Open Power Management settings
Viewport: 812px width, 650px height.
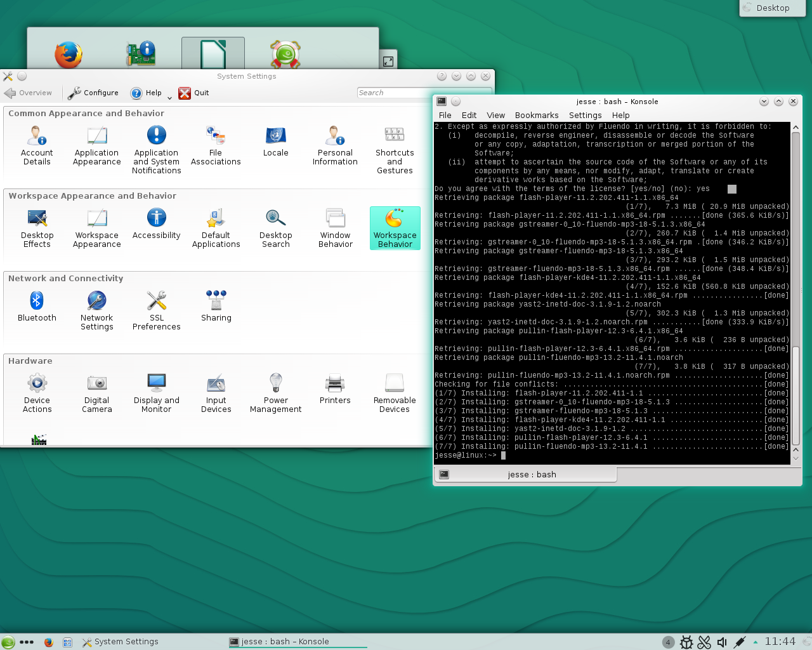click(x=275, y=393)
